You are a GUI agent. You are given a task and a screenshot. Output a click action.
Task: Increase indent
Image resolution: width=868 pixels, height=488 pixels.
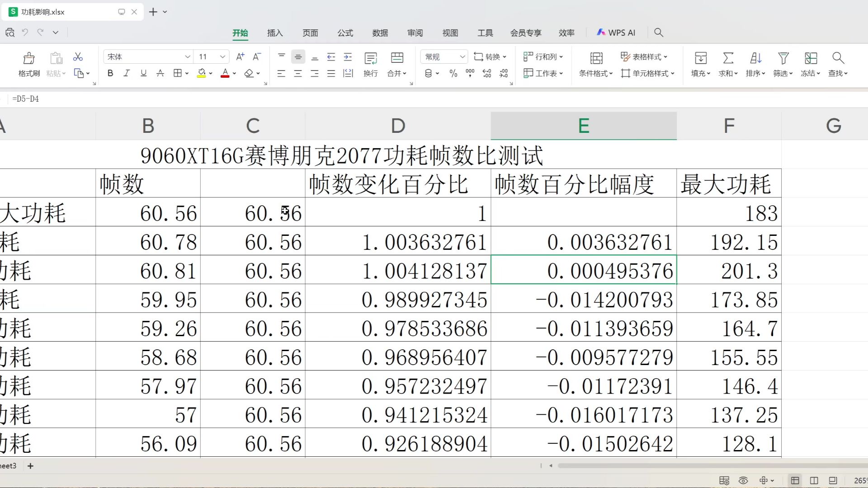tap(348, 56)
